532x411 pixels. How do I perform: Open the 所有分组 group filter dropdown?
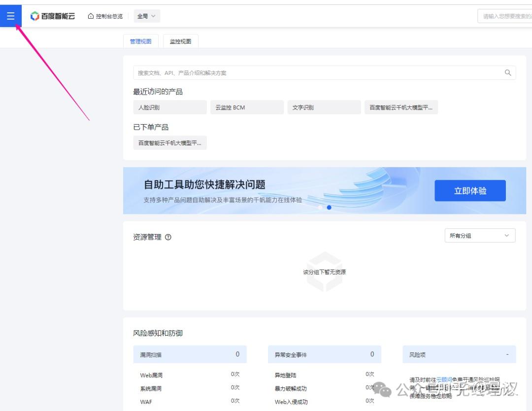point(479,236)
